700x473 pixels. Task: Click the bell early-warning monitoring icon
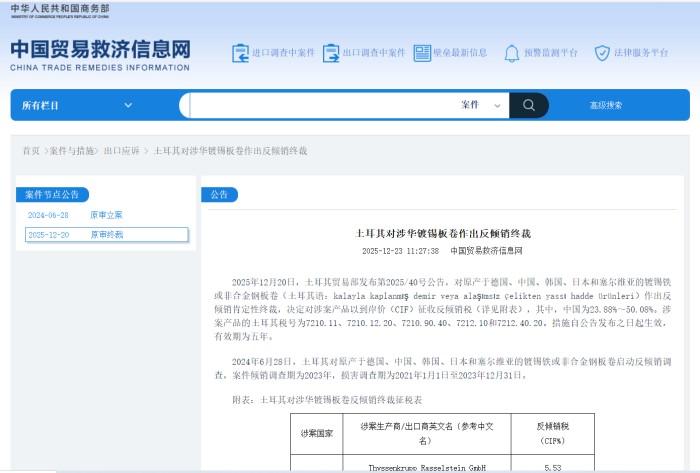coord(512,53)
